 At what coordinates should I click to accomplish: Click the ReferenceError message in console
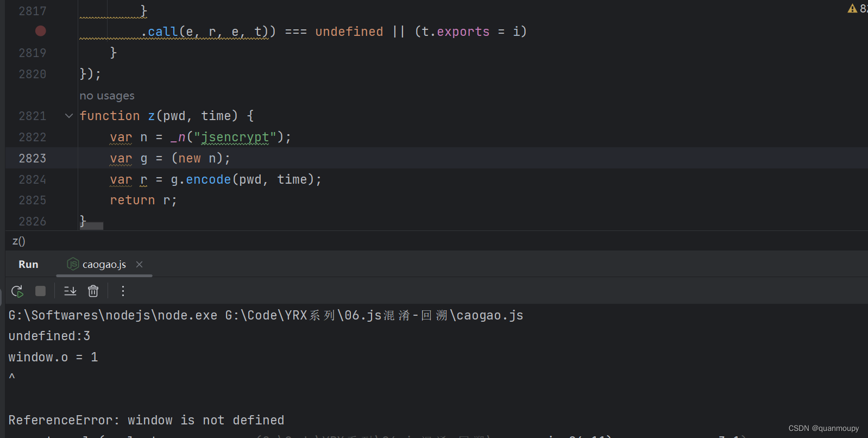[x=146, y=420]
